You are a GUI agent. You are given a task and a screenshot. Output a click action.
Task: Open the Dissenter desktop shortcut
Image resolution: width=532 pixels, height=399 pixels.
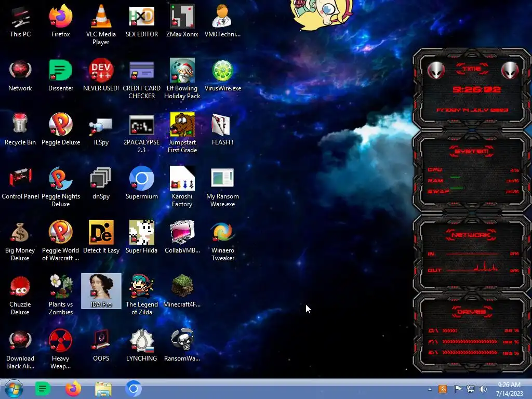(x=60, y=75)
